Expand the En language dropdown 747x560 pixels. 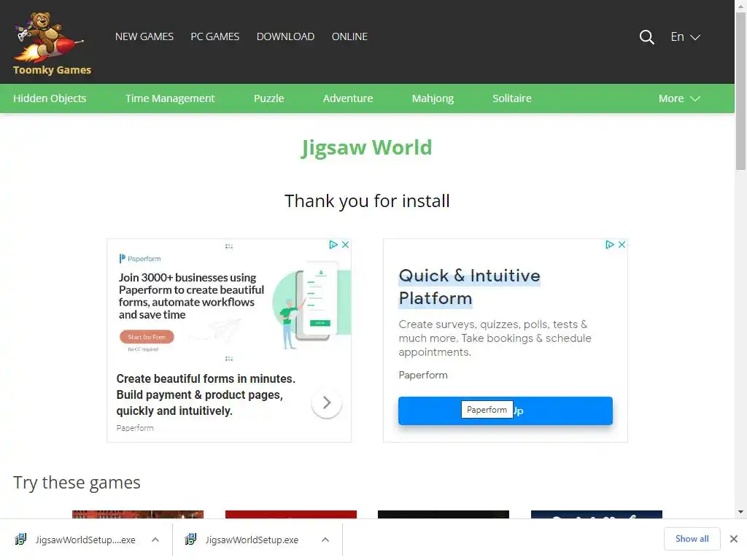click(x=685, y=37)
